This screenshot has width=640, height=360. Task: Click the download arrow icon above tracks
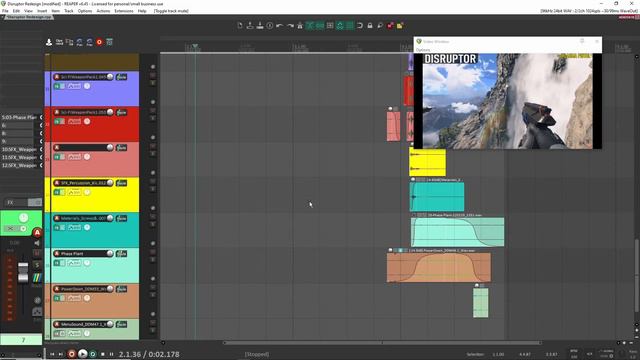[x=49, y=42]
